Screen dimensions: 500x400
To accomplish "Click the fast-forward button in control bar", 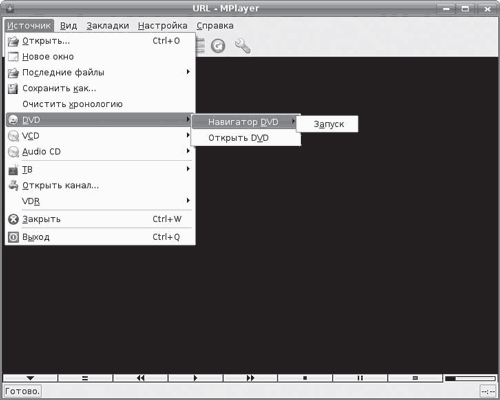I will click(250, 378).
